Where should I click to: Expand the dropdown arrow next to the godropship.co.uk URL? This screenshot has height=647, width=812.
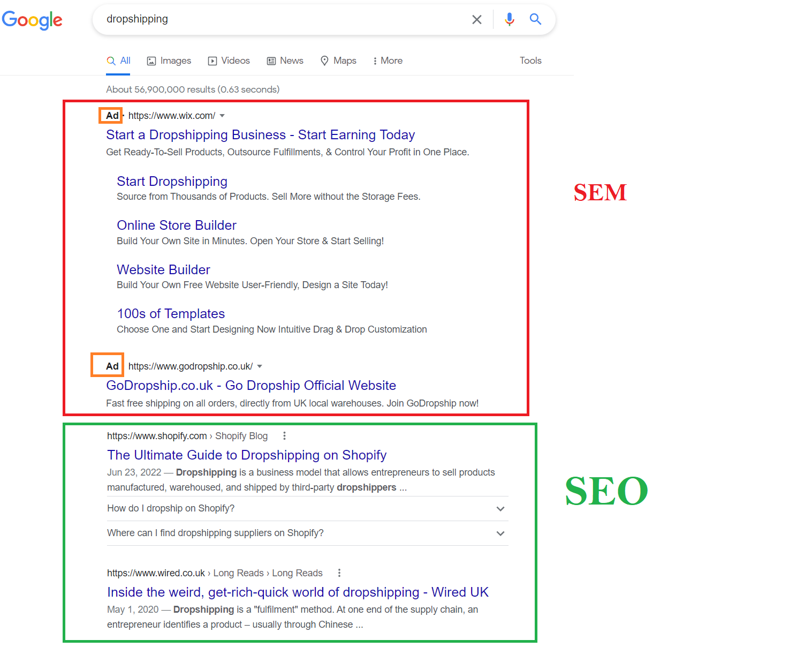260,366
